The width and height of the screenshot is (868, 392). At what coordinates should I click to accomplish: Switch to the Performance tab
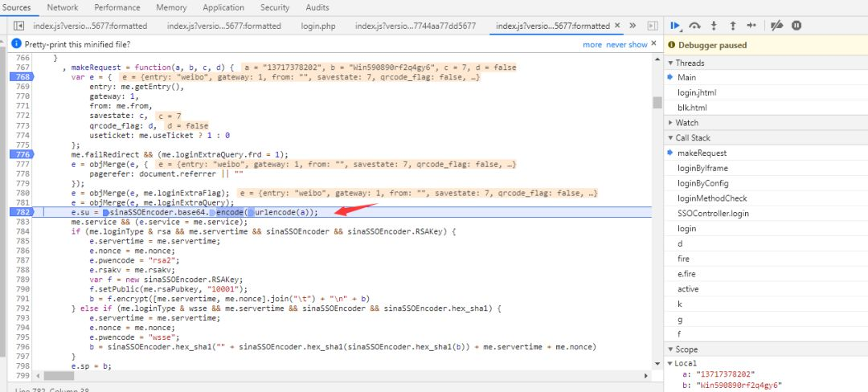[x=117, y=8]
